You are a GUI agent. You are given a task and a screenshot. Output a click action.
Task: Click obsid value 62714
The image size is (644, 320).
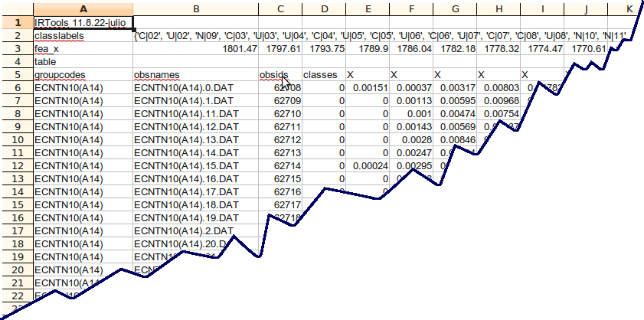pos(280,166)
